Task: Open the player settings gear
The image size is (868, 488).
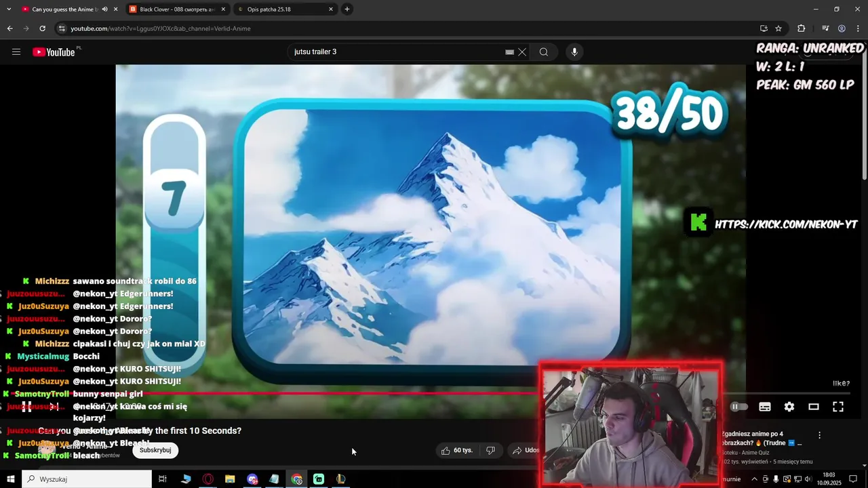Action: 789,407
